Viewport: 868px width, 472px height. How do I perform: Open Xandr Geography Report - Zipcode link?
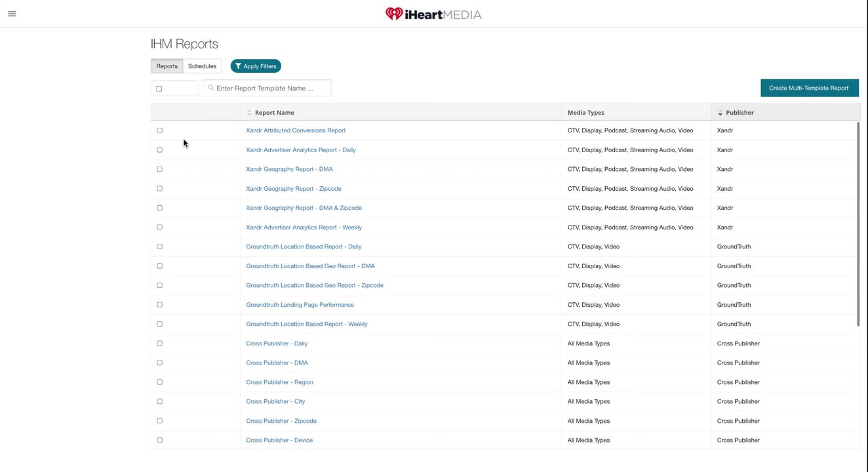pyautogui.click(x=294, y=189)
